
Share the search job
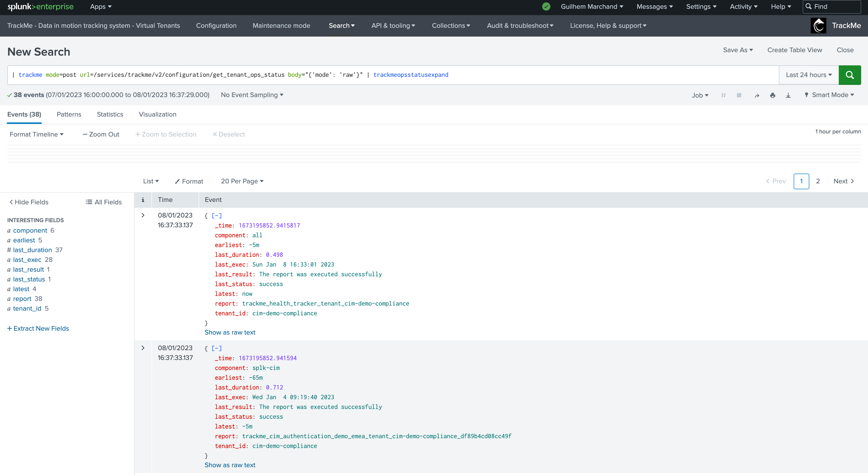757,95
